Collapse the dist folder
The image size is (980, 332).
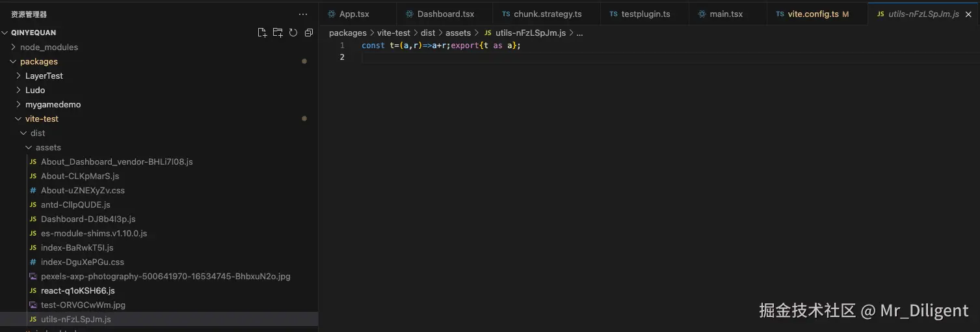click(x=38, y=133)
